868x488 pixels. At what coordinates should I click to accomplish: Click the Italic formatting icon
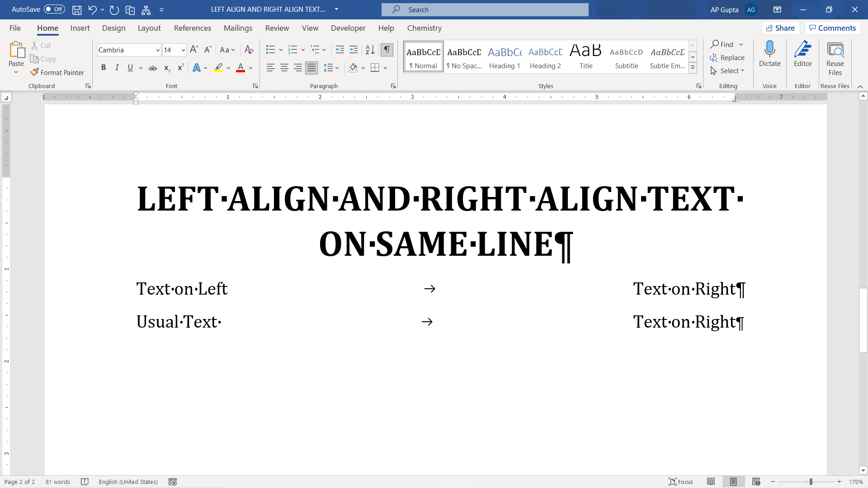click(117, 67)
